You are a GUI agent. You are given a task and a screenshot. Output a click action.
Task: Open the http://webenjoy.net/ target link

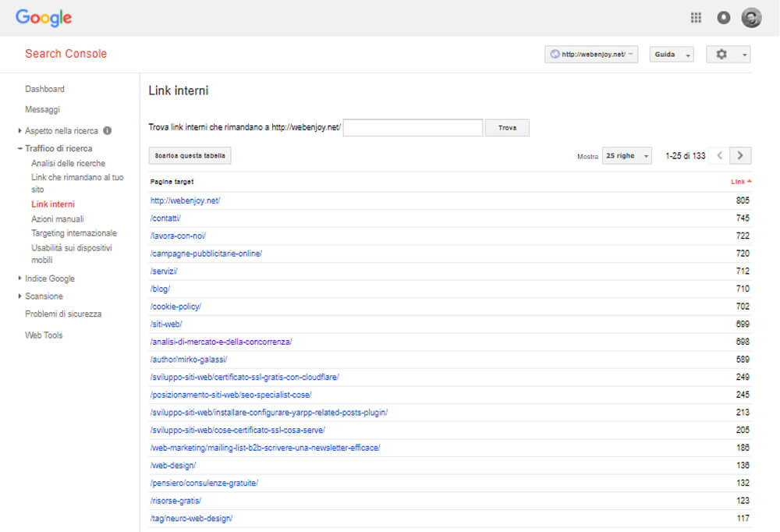tap(185, 200)
